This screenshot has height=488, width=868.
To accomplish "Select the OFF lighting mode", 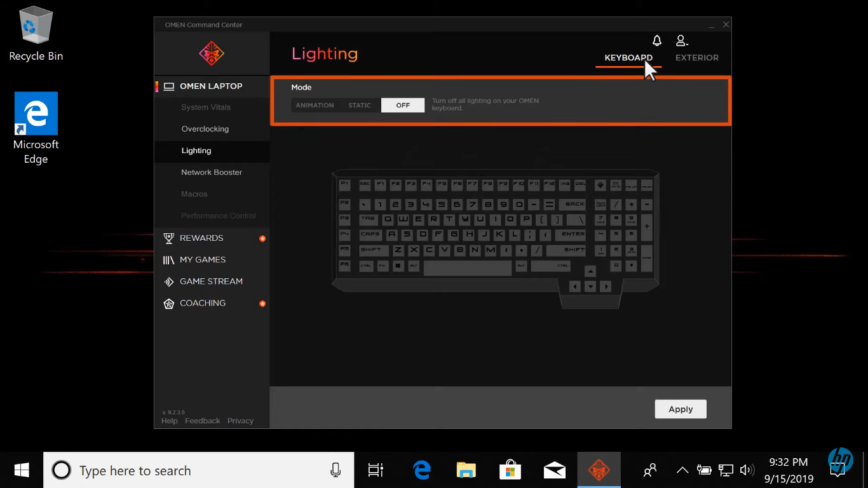I will 403,105.
